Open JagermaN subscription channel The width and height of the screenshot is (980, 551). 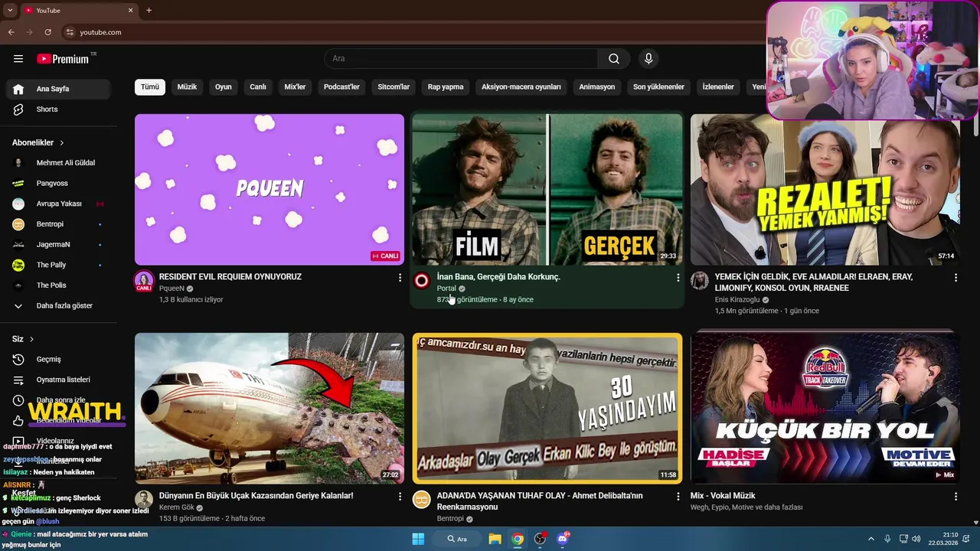coord(58,244)
